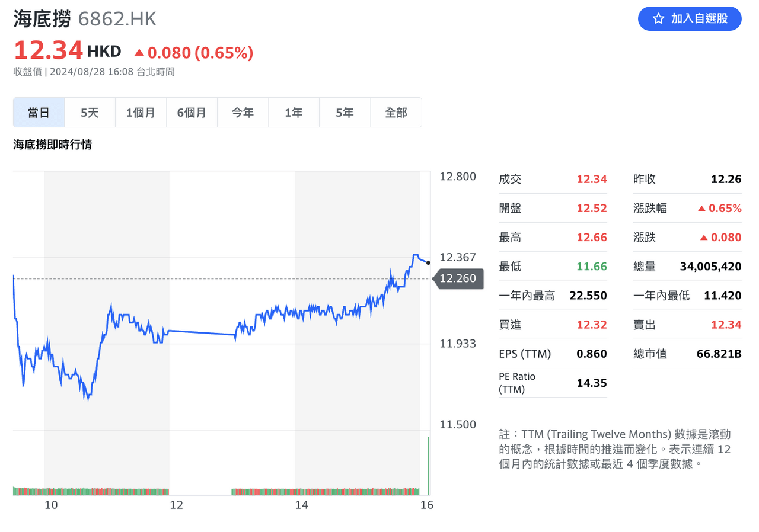Click the 12.800 y-axis label
The image size is (759, 532).
tap(458, 176)
